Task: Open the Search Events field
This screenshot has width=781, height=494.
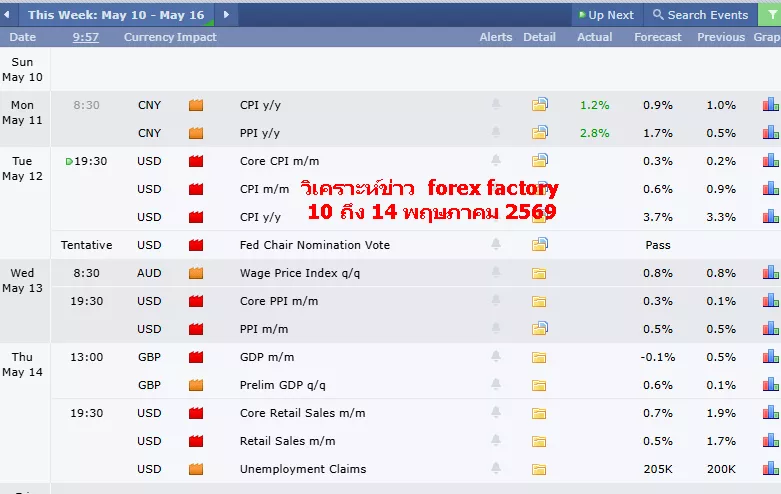Action: pos(700,15)
